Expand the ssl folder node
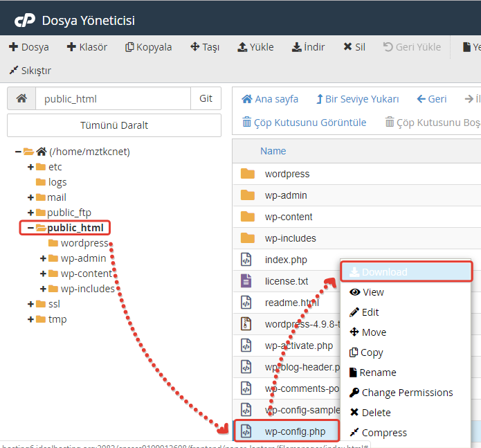Image resolution: width=481 pixels, height=448 pixels. coord(30,304)
